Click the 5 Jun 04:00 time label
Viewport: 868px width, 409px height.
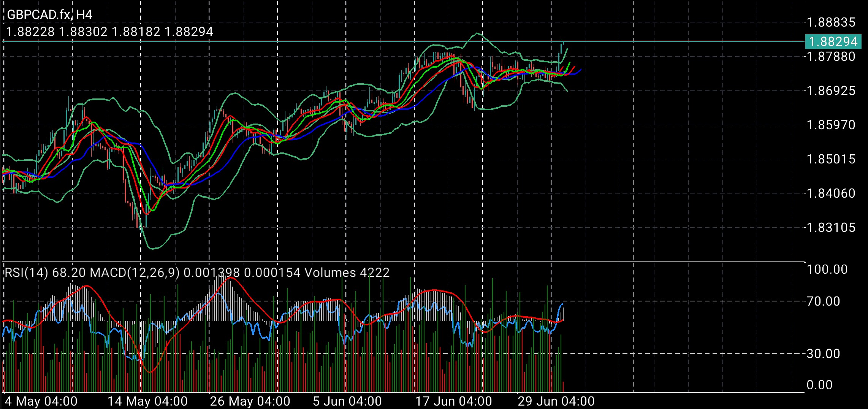click(x=347, y=401)
